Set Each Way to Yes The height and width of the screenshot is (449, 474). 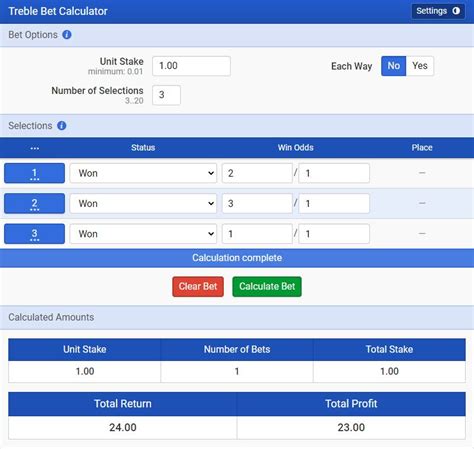420,66
